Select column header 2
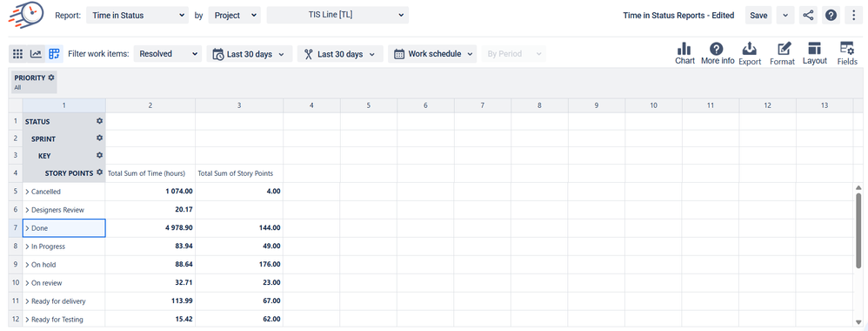Image resolution: width=868 pixels, height=331 pixels. [150, 105]
